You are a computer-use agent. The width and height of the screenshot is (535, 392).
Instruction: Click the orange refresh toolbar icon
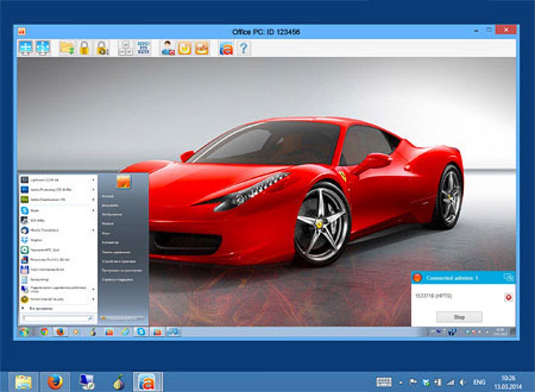185,48
